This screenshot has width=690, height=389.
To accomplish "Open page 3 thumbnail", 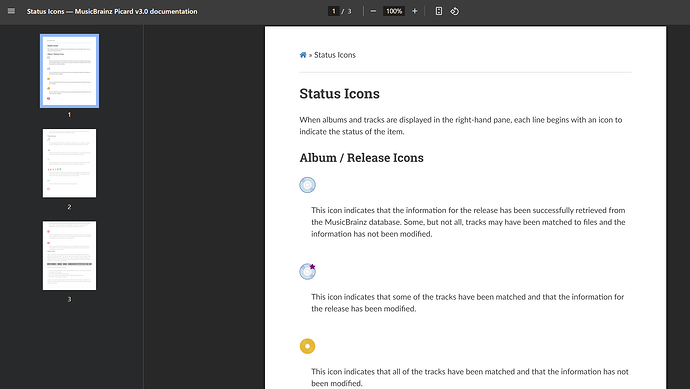I will tap(70, 256).
